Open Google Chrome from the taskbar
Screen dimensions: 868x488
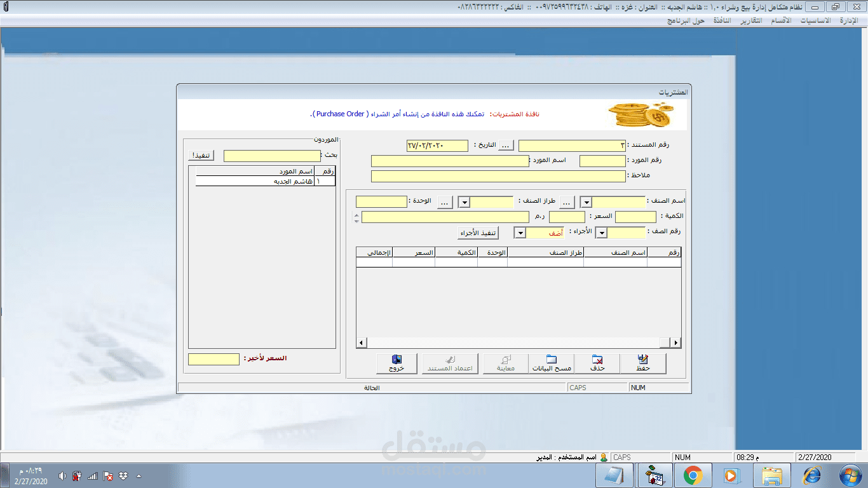[x=693, y=475]
